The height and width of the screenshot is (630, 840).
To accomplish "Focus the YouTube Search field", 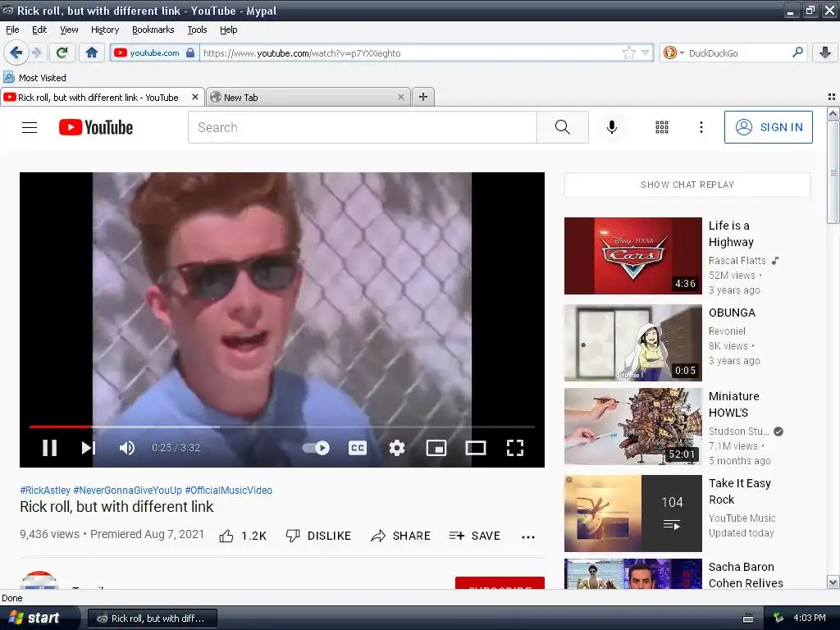I will pyautogui.click(x=362, y=127).
